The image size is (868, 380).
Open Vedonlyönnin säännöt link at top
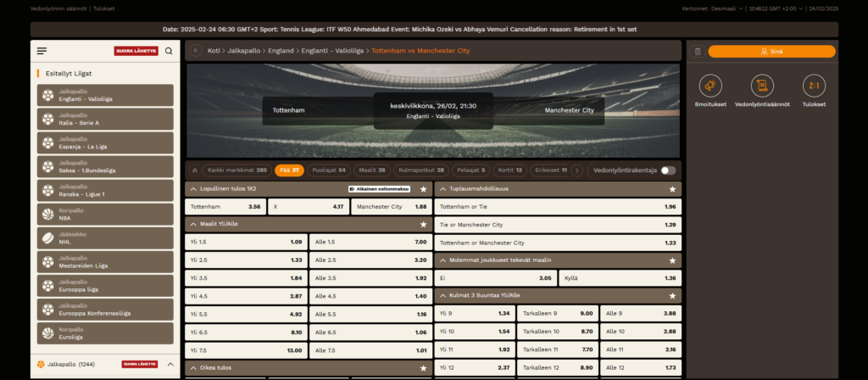pos(60,8)
